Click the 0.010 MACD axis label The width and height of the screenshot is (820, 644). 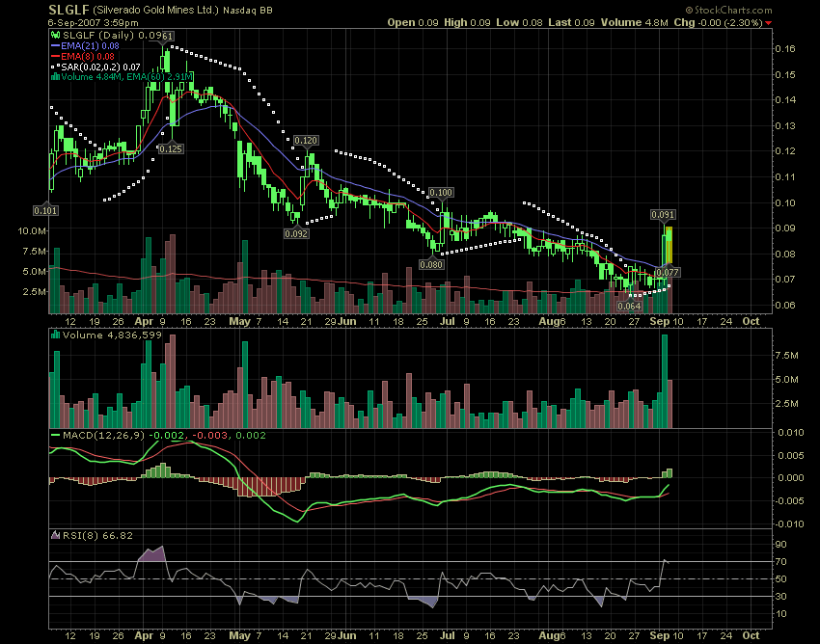pyautogui.click(x=790, y=432)
